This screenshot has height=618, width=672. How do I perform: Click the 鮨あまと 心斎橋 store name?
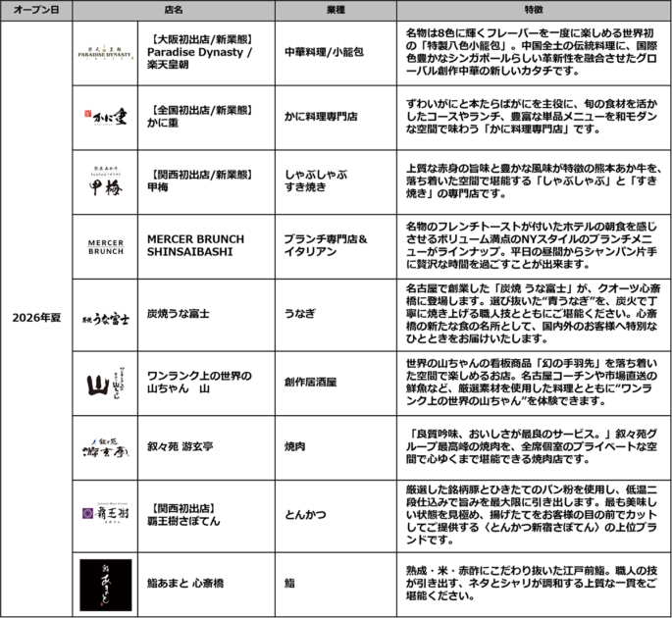pyautogui.click(x=187, y=583)
